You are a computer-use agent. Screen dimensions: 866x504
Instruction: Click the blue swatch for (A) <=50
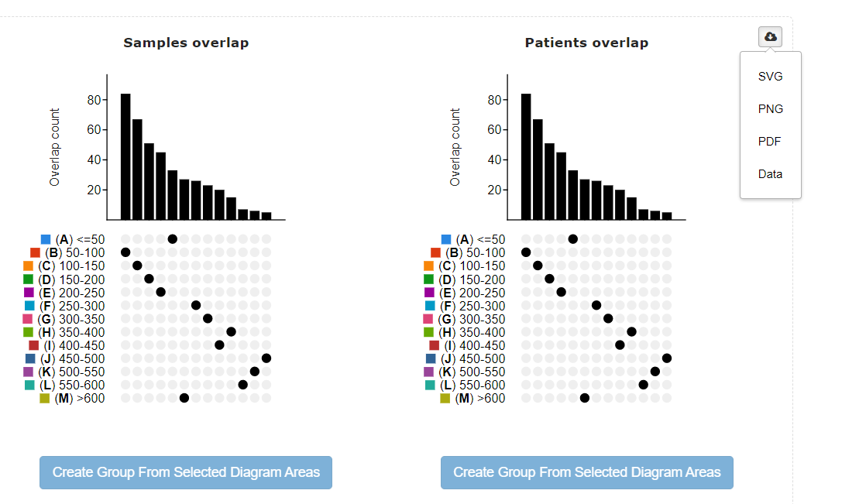click(x=44, y=239)
